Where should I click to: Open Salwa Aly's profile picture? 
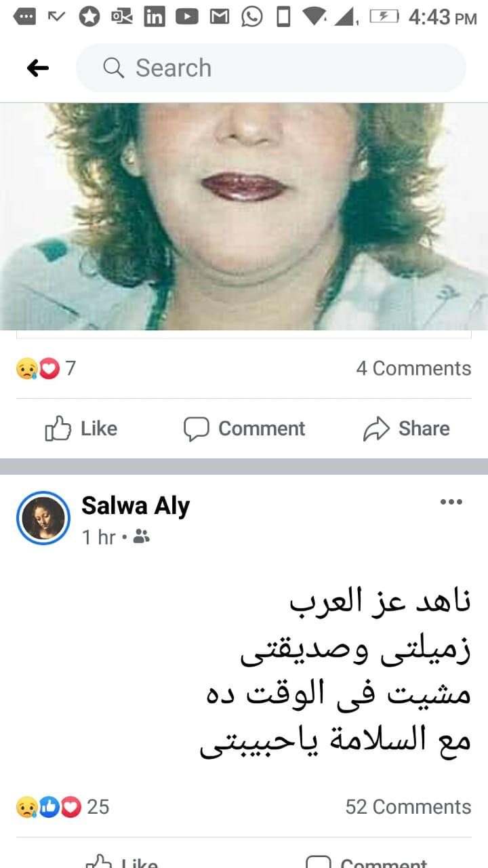tap(43, 518)
